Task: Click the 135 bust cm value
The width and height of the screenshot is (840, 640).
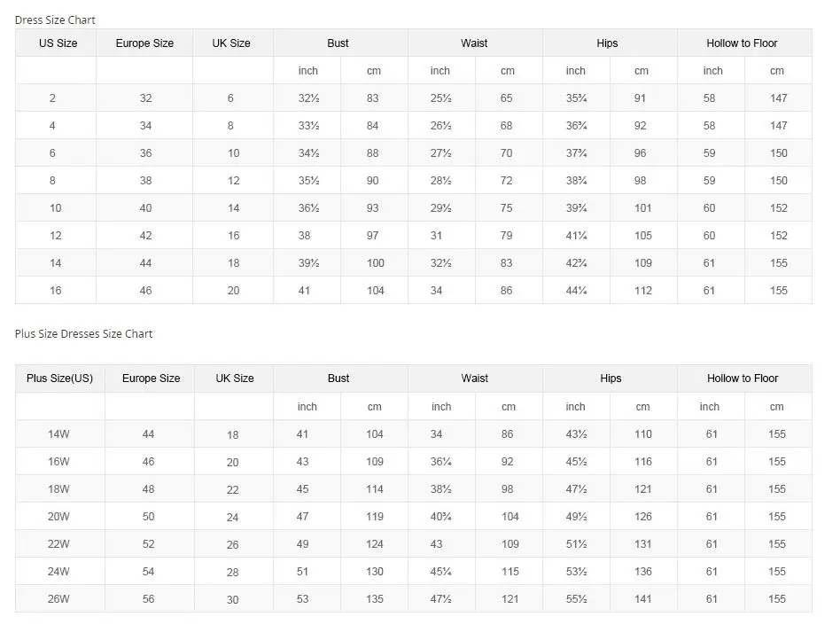Action: point(375,599)
